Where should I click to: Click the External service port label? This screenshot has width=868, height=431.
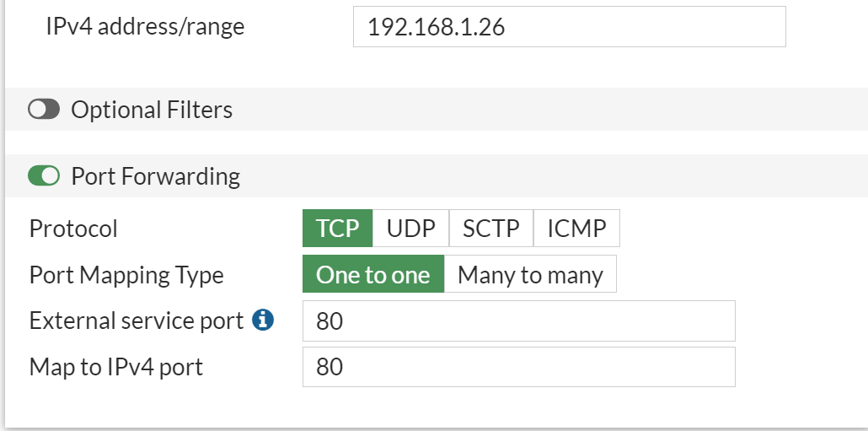[136, 321]
